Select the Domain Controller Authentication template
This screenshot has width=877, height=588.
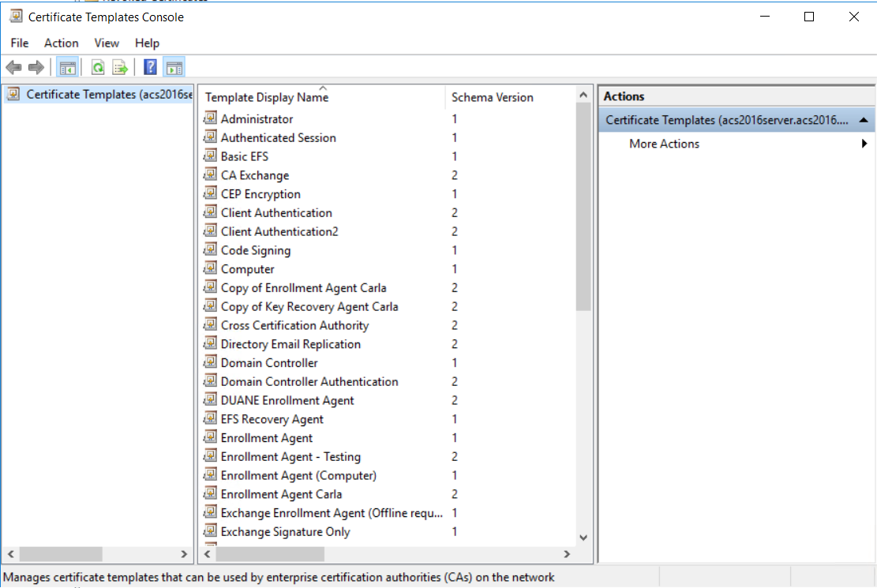[309, 381]
